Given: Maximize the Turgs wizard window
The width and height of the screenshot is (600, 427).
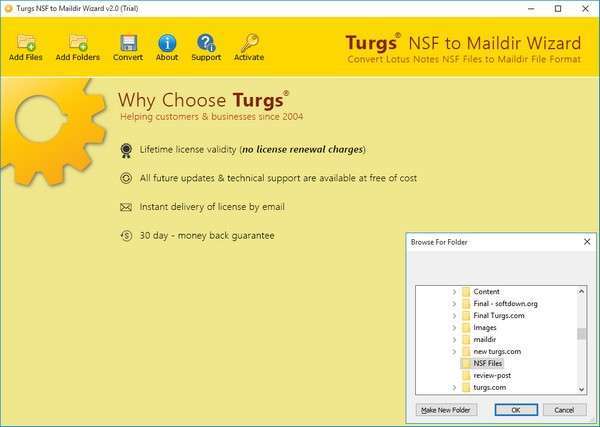Looking at the screenshot, I should 558,8.
